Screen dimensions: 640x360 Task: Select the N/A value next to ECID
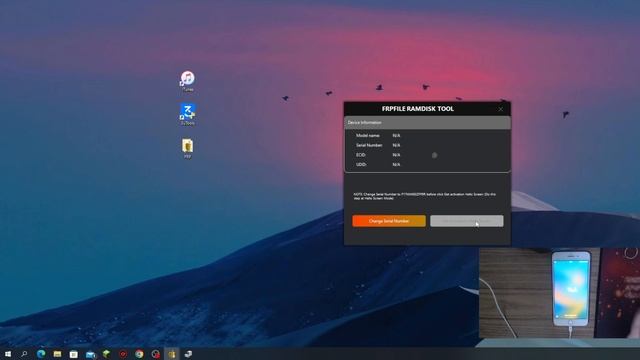point(396,155)
